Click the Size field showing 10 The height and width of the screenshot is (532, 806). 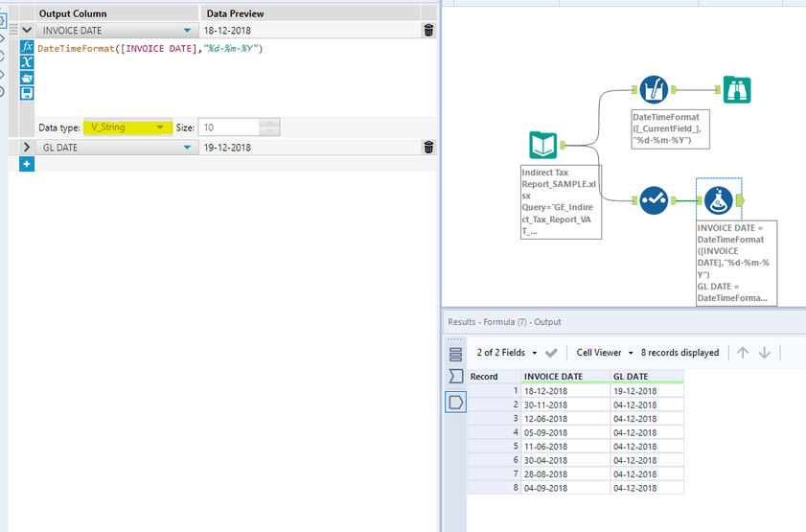229,127
